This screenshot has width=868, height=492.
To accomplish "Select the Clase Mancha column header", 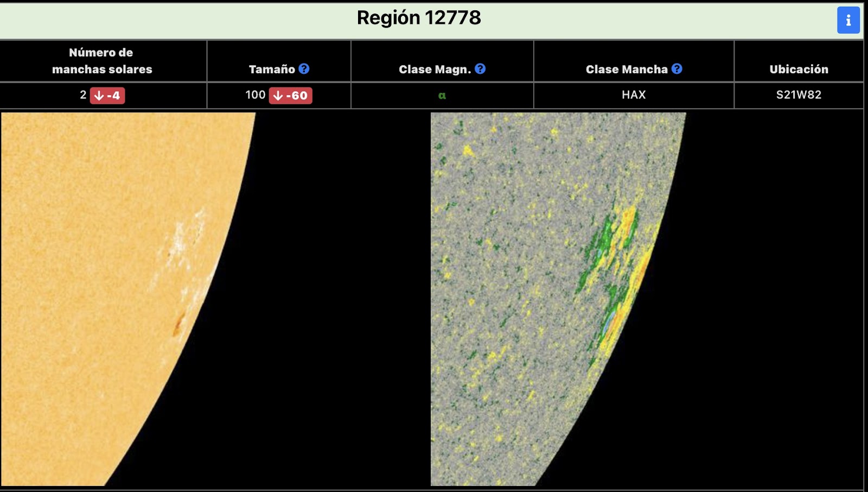I will coord(627,69).
